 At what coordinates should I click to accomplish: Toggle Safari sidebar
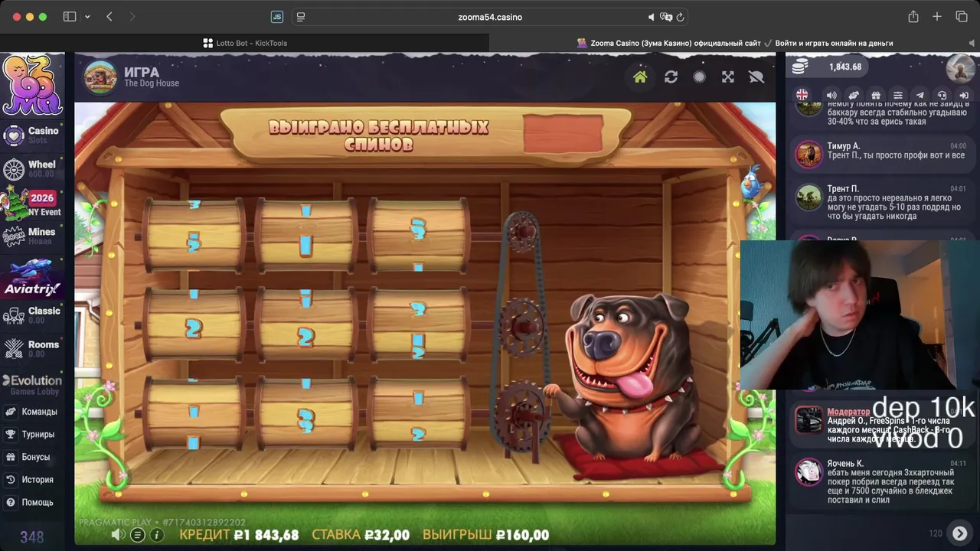70,17
